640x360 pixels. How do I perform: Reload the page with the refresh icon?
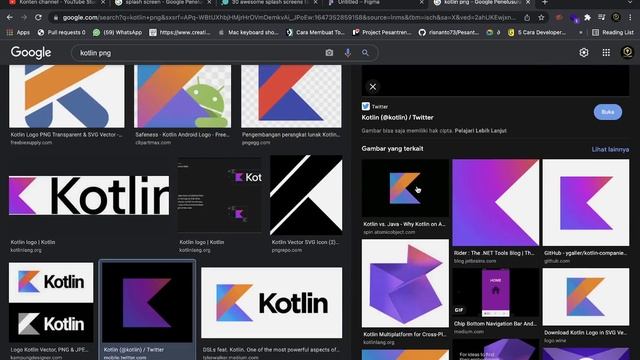38,18
